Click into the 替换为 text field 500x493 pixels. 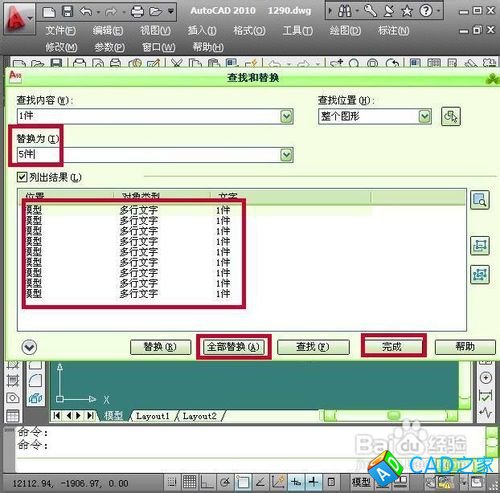149,155
